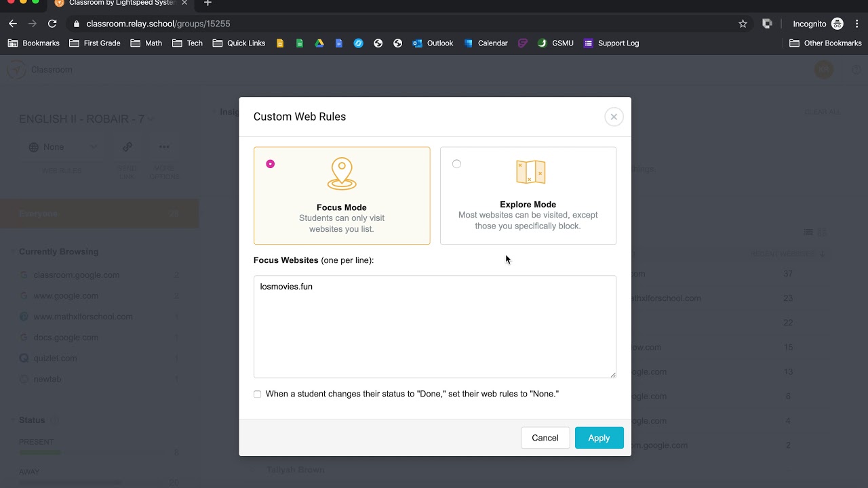Open the Other Bookmarks folder
868x488 pixels.
pyautogui.click(x=825, y=43)
